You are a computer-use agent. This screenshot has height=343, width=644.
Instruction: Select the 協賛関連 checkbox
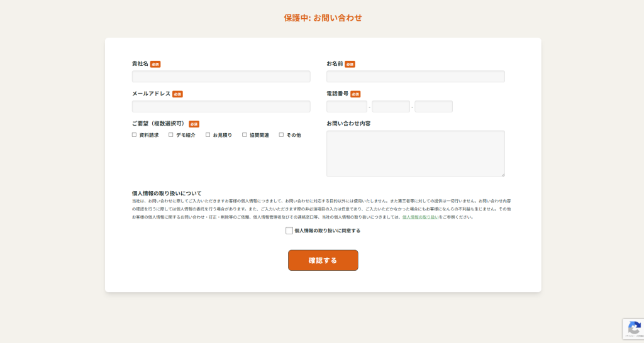click(245, 135)
